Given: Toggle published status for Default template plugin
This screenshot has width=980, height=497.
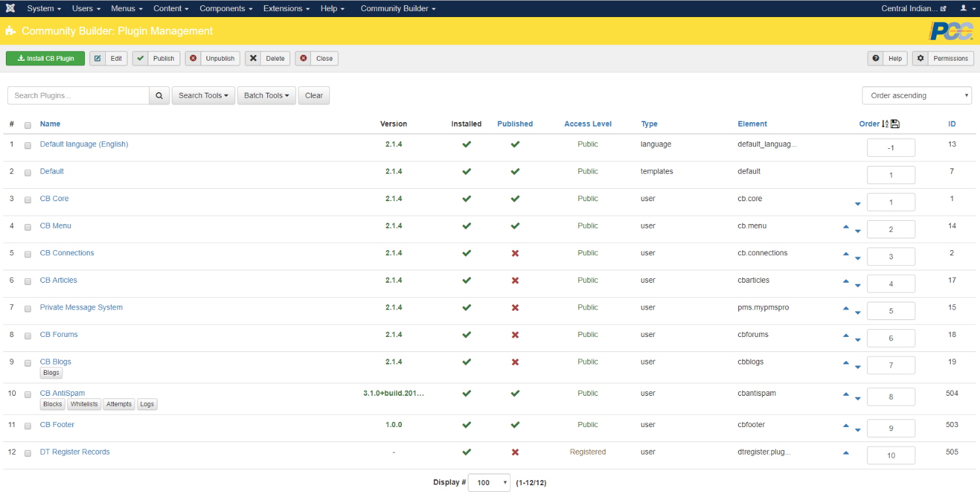Looking at the screenshot, I should pos(515,172).
